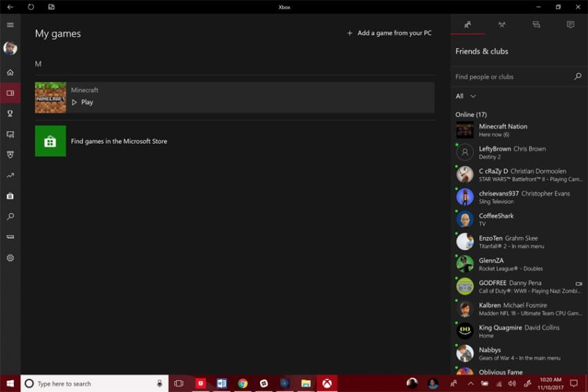
Task: Select the My games sidebar icon
Action: coord(10,93)
